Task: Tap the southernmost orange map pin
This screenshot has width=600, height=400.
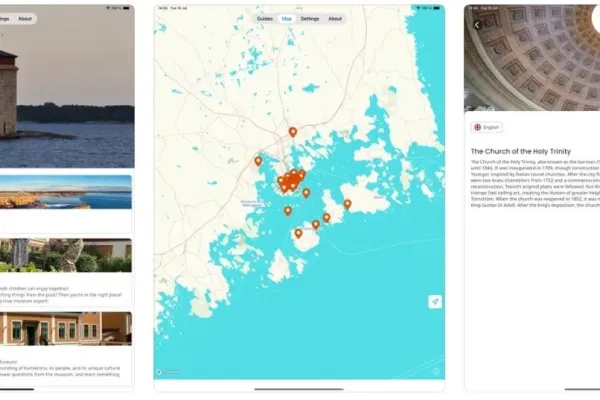Action: pyautogui.click(x=298, y=233)
